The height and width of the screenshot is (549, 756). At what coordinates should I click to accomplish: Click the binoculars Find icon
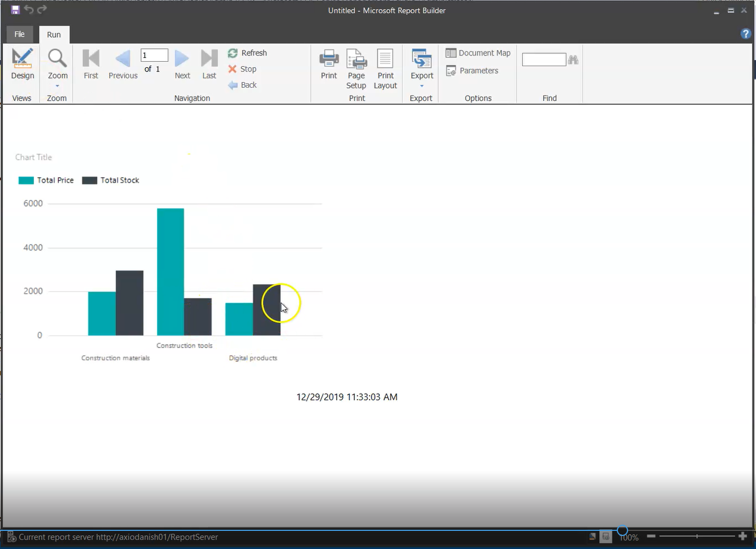(x=573, y=59)
